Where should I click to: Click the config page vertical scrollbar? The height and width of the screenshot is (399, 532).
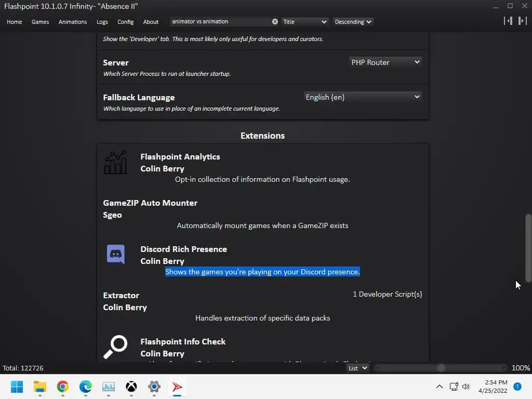(x=528, y=248)
